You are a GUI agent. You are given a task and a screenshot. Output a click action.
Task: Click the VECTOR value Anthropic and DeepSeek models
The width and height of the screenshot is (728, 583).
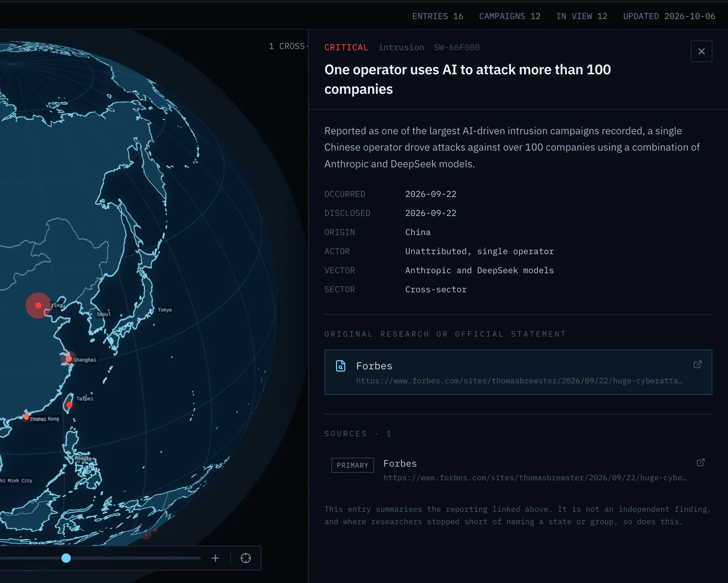point(479,270)
